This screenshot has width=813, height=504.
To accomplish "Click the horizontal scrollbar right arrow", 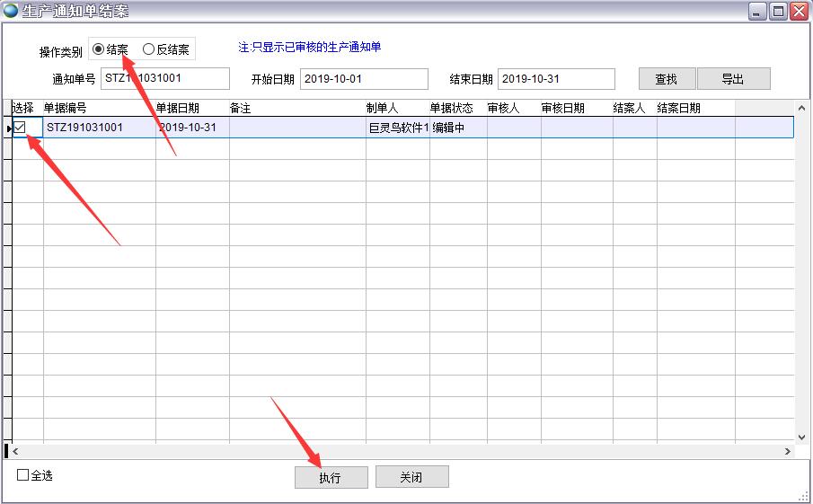I will click(x=788, y=452).
